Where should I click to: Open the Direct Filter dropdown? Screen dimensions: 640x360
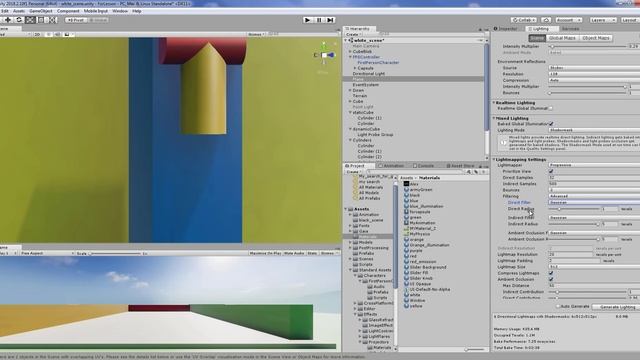point(594,202)
